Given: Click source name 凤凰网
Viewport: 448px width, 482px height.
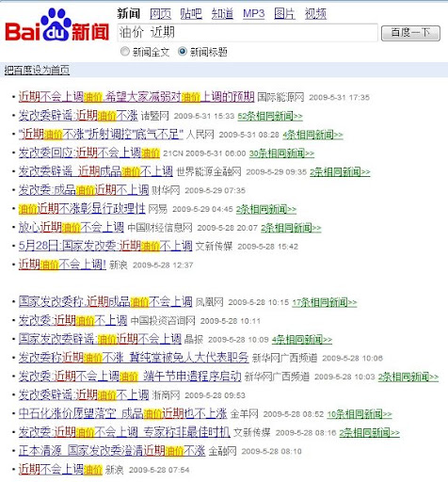Looking at the screenshot, I should 210,302.
